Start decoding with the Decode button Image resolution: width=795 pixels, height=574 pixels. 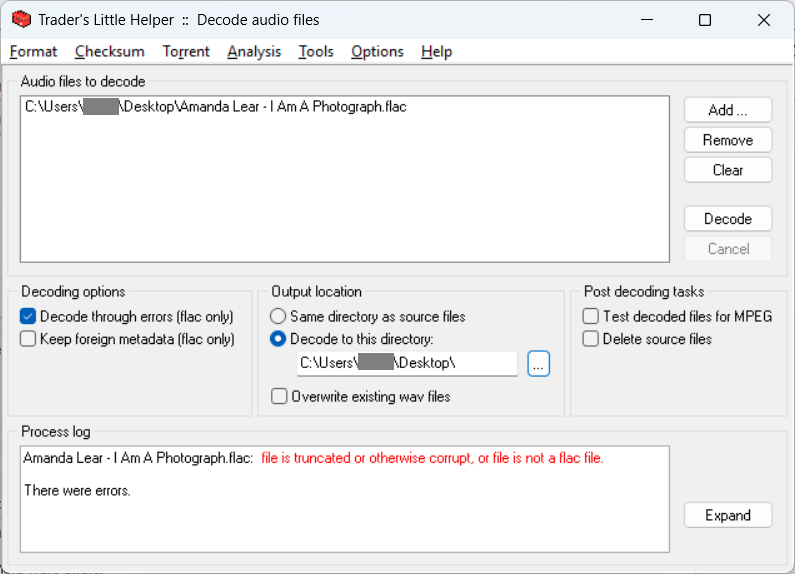click(x=728, y=219)
